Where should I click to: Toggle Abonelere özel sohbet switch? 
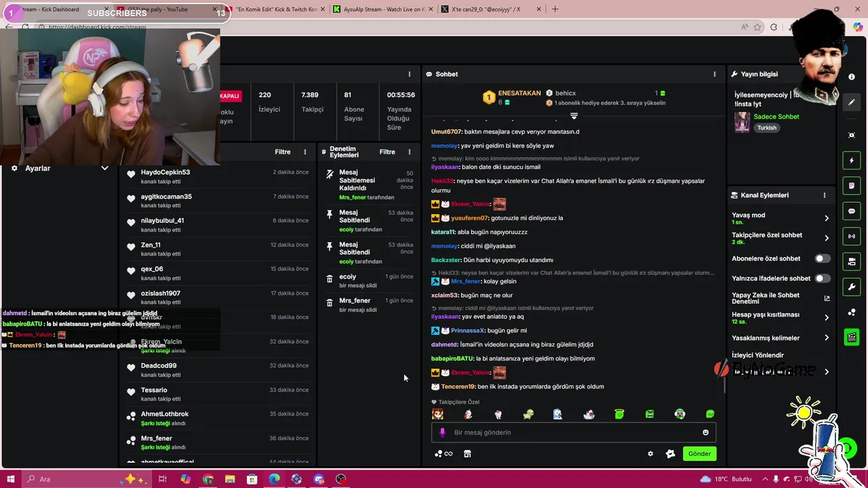pyautogui.click(x=822, y=259)
